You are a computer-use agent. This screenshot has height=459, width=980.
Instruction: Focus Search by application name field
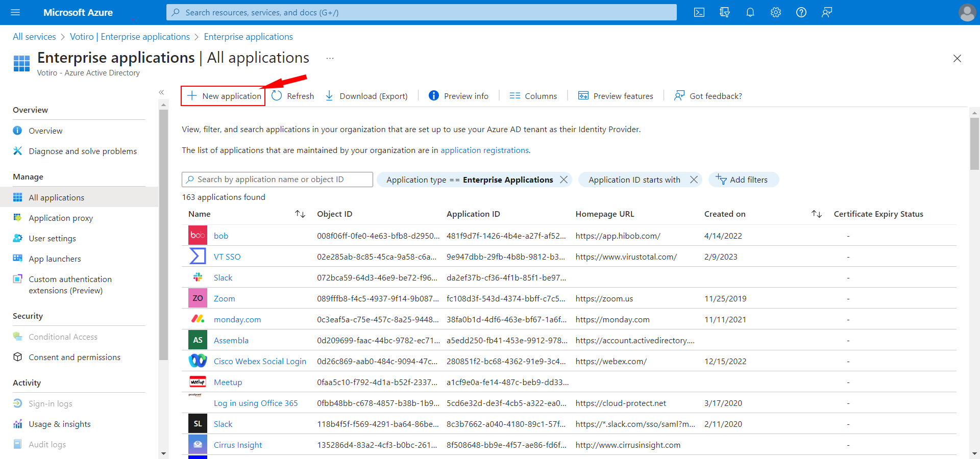tap(277, 180)
